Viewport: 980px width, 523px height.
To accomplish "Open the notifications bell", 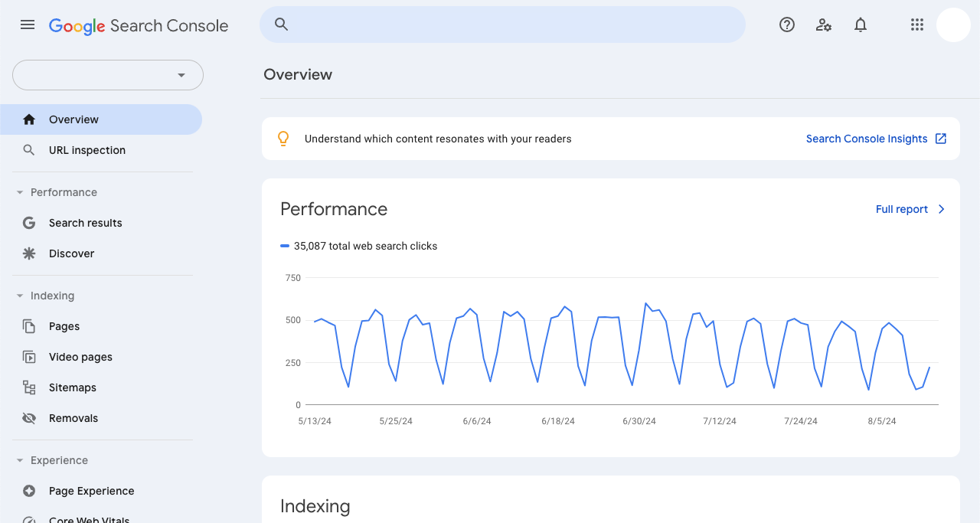I will click(x=861, y=25).
